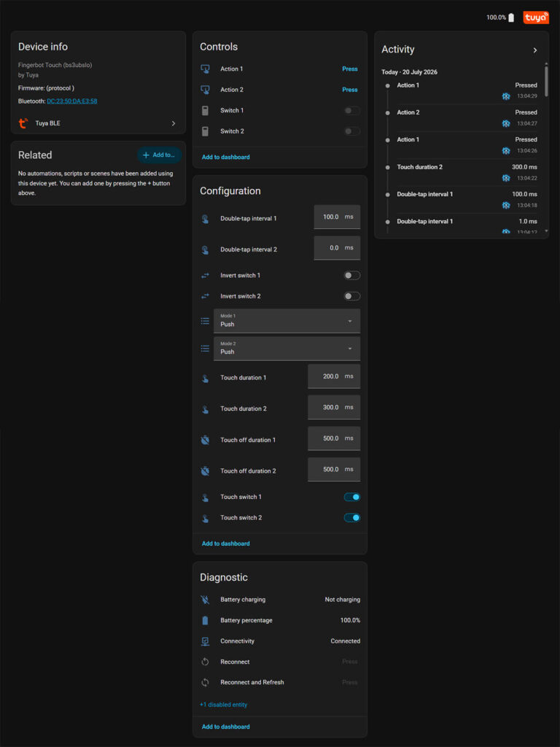Image resolution: width=560 pixels, height=747 pixels.
Task: Click the Invert switch 2 arrows icon
Action: coord(205,296)
